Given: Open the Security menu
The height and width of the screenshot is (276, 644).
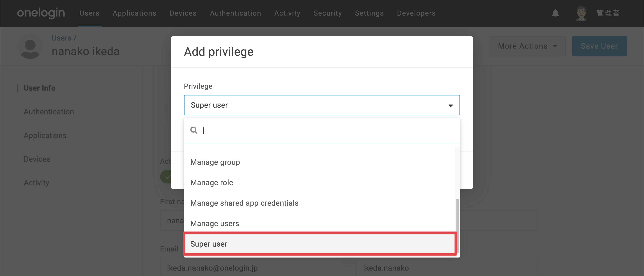Looking at the screenshot, I should [x=328, y=13].
